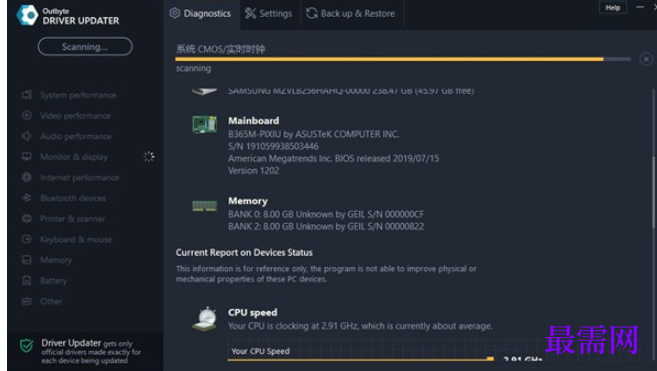Open the Settings tab
The width and height of the screenshot is (657, 371).
269,13
